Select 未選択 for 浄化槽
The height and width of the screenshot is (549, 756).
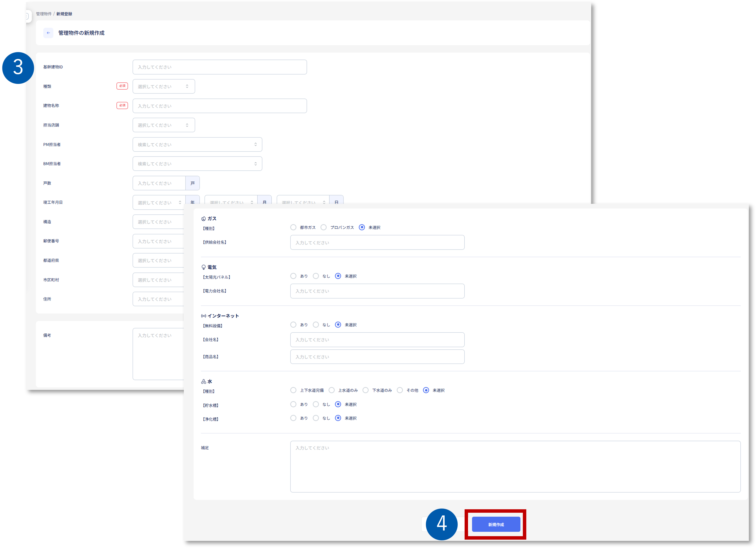click(338, 418)
